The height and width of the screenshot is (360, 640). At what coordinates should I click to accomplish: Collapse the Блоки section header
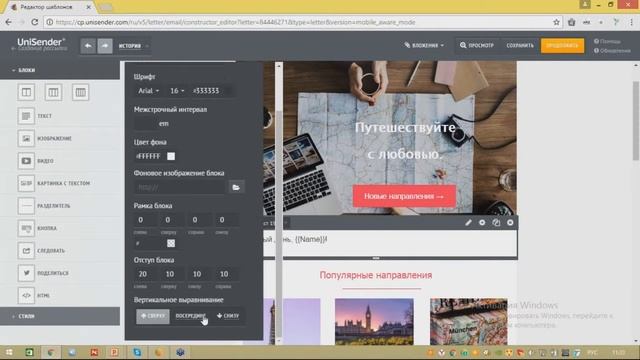[x=60, y=70]
